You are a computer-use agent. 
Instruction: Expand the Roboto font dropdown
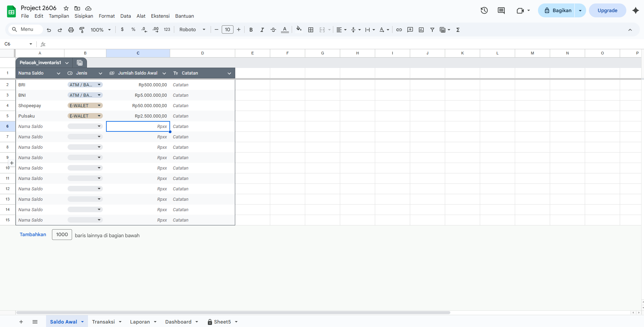click(x=192, y=30)
